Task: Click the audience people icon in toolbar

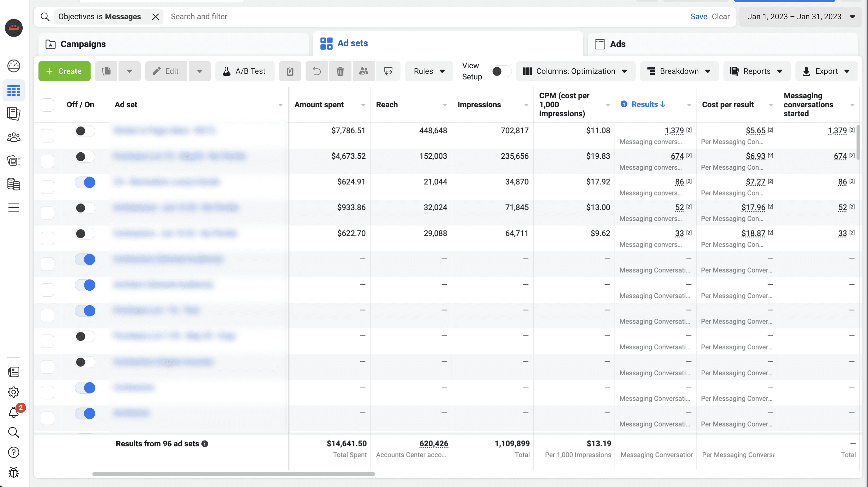Action: tap(364, 71)
